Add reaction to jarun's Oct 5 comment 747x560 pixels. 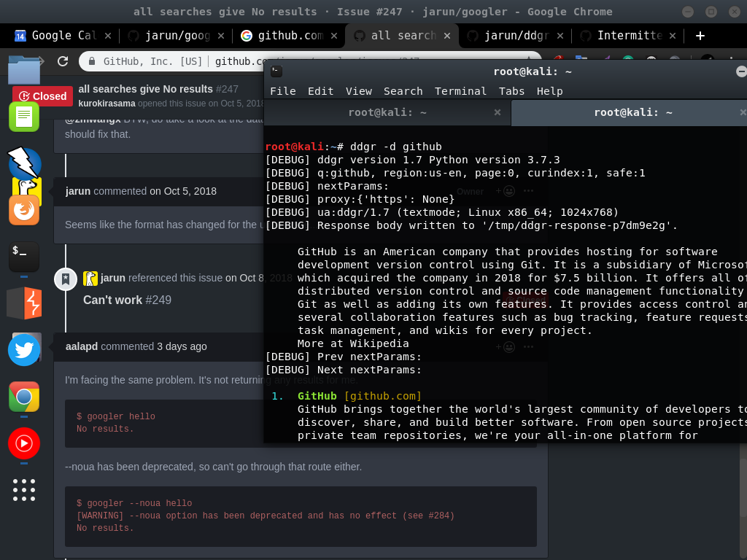pos(505,192)
